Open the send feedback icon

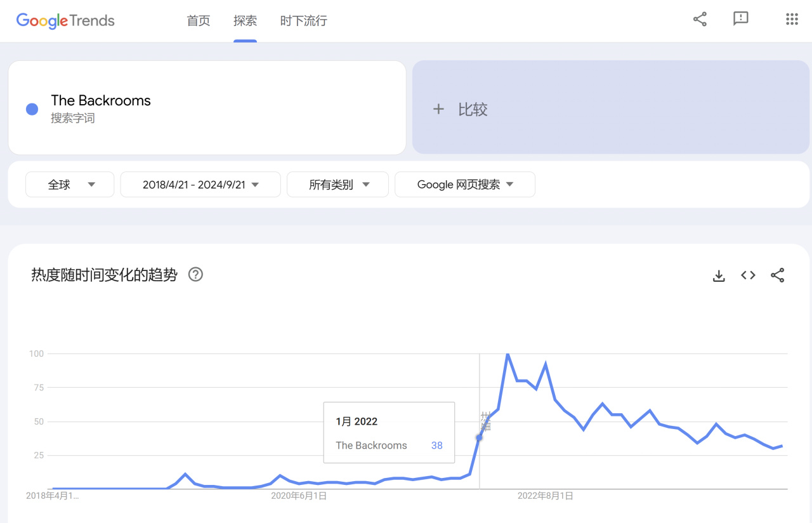tap(740, 19)
